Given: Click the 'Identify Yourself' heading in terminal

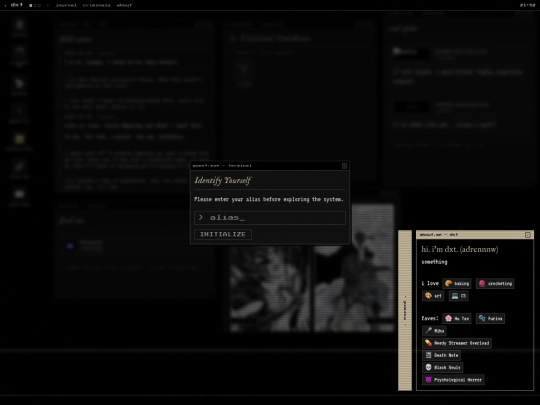Looking at the screenshot, I should (x=223, y=180).
